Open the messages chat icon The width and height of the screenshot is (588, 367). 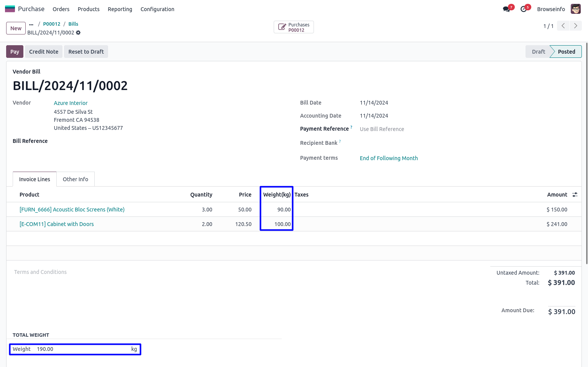506,9
